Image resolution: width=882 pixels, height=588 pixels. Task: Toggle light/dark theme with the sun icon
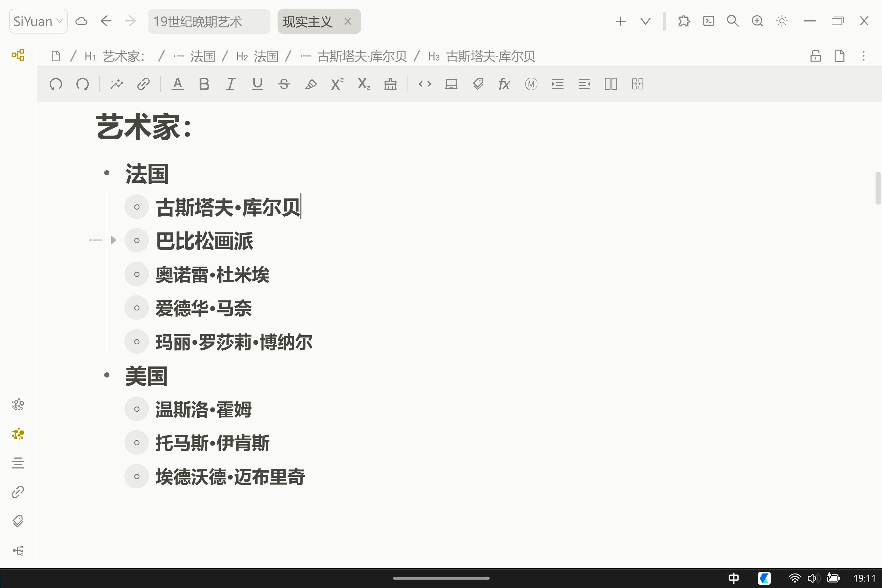[781, 21]
